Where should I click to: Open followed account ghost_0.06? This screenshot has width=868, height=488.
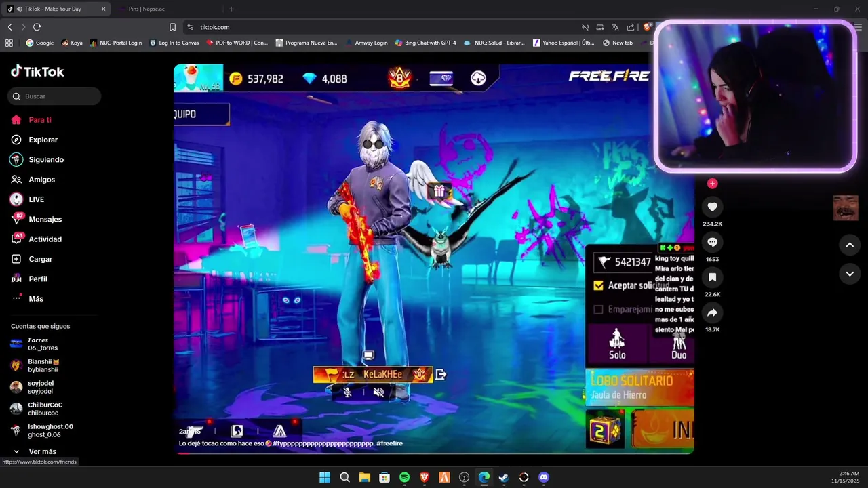(41, 430)
